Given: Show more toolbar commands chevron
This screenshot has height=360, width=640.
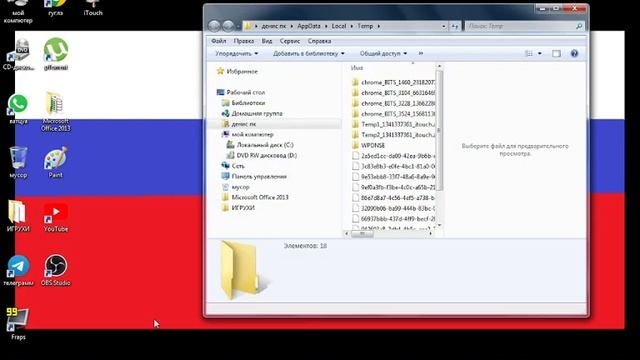Looking at the screenshot, I should pyautogui.click(x=421, y=53).
